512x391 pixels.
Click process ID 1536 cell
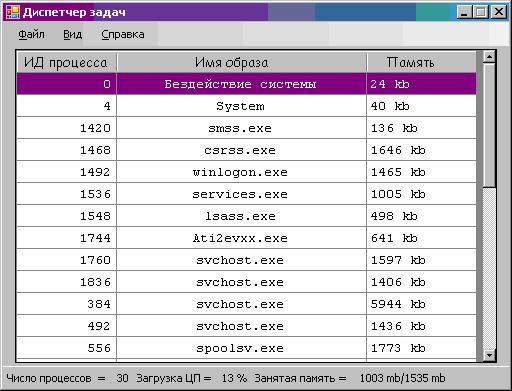point(66,194)
